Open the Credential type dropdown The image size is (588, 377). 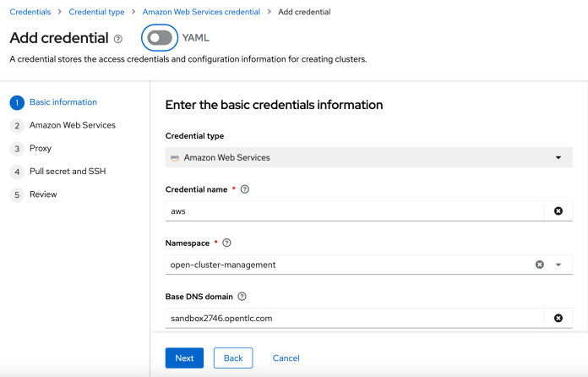[x=368, y=157]
